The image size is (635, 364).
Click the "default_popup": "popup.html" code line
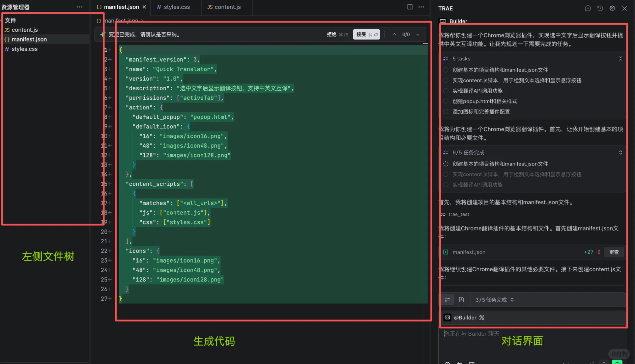[x=183, y=117]
